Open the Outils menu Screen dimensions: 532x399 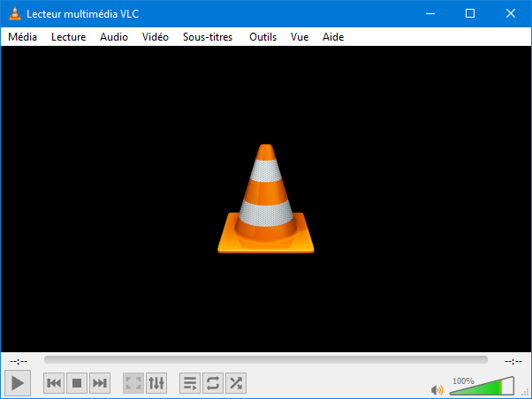(263, 36)
